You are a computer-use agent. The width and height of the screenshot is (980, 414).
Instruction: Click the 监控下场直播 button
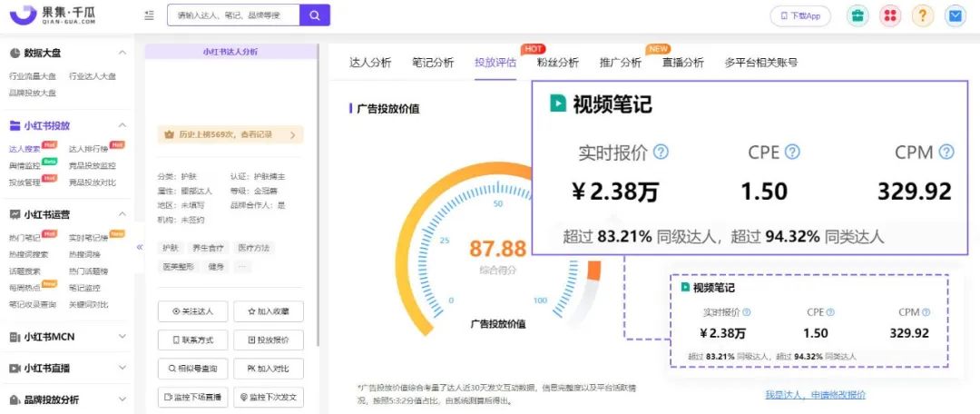tap(193, 397)
